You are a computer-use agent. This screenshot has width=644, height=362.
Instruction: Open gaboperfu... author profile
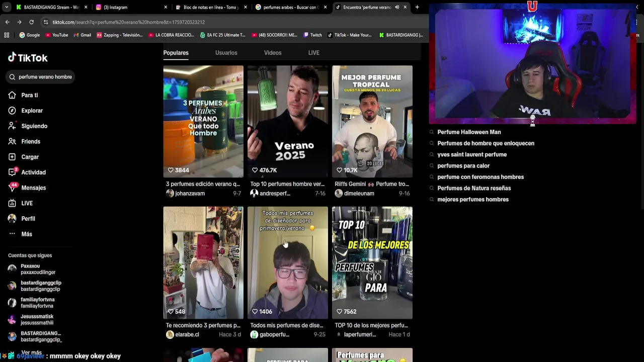(x=270, y=335)
